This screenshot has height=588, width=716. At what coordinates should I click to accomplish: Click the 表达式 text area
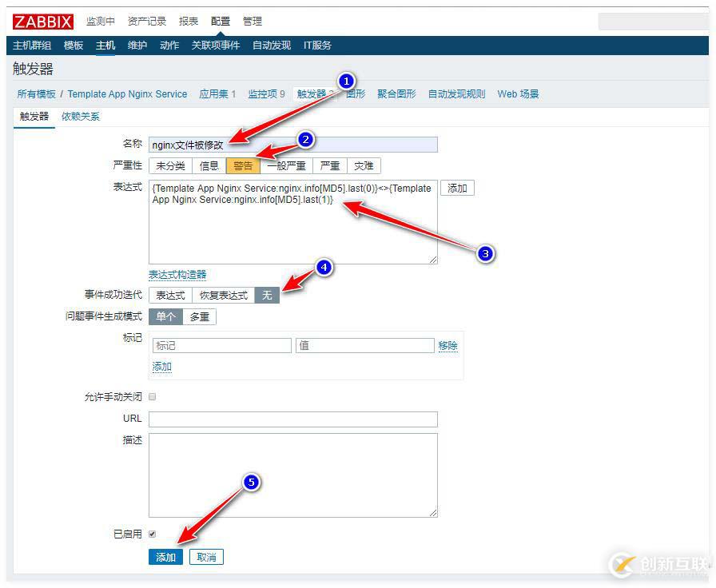[293, 222]
